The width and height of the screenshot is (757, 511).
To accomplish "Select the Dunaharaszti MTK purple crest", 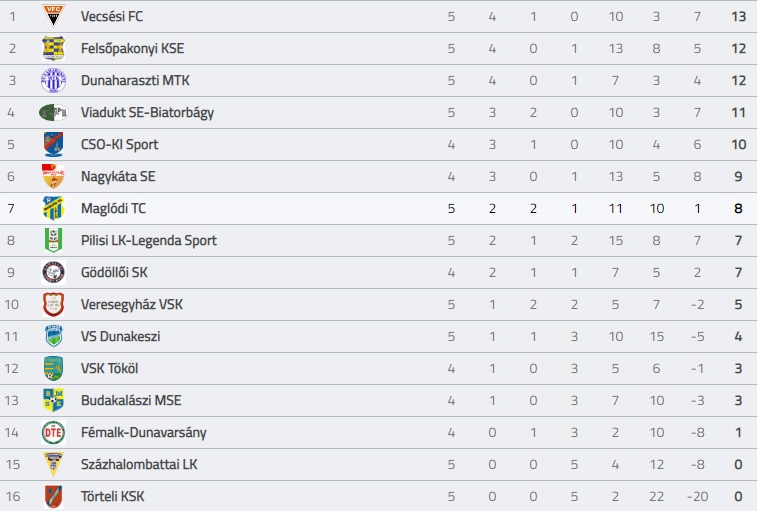I will click(x=53, y=80).
